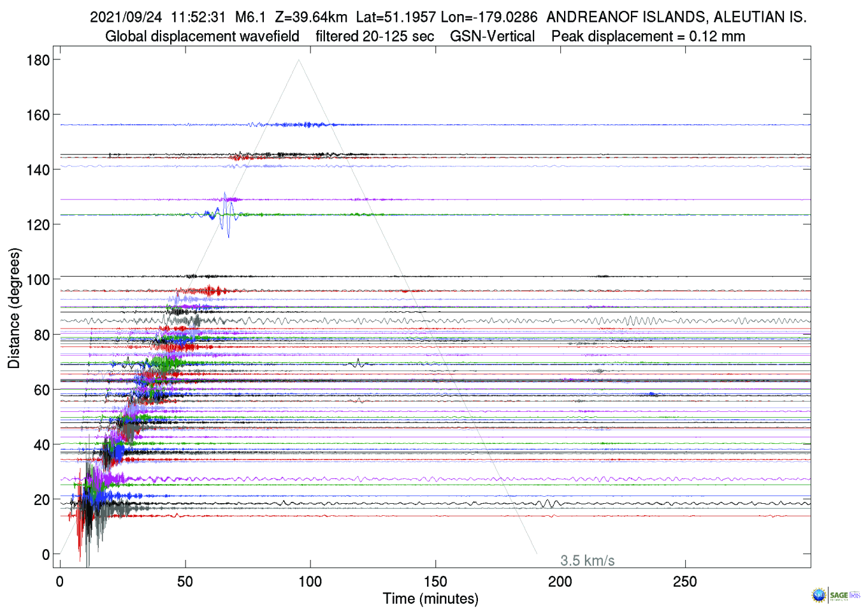Click the Peak displacement = 0.12 mm label
This screenshot has height=609, width=868.
pyautogui.click(x=648, y=36)
